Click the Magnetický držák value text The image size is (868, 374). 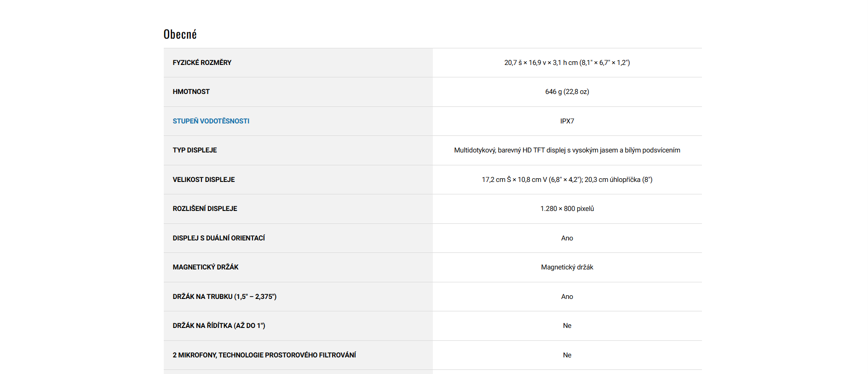[x=567, y=267]
